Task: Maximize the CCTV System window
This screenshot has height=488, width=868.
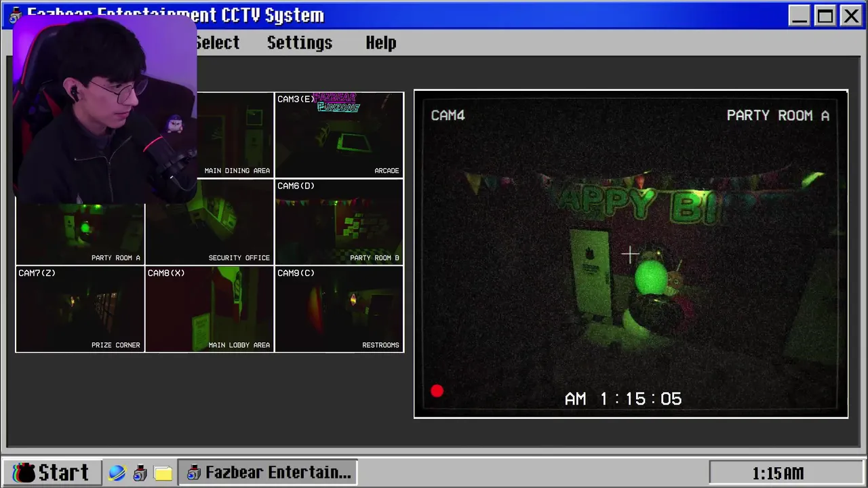Action: [825, 16]
